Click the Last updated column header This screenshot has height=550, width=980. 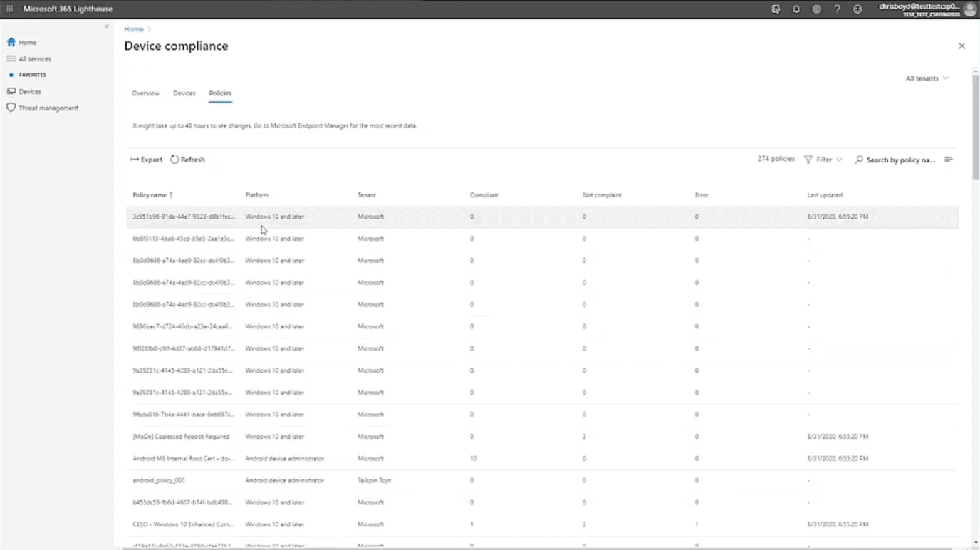pos(825,195)
